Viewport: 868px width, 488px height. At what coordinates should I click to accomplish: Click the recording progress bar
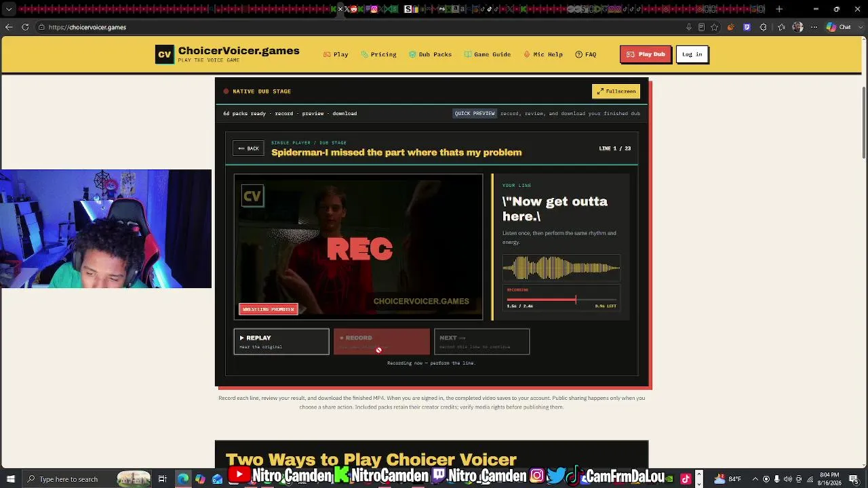pos(561,299)
